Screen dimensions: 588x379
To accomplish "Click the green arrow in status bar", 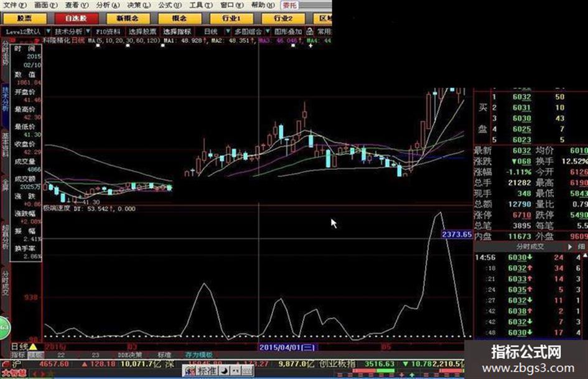I will (412, 375).
